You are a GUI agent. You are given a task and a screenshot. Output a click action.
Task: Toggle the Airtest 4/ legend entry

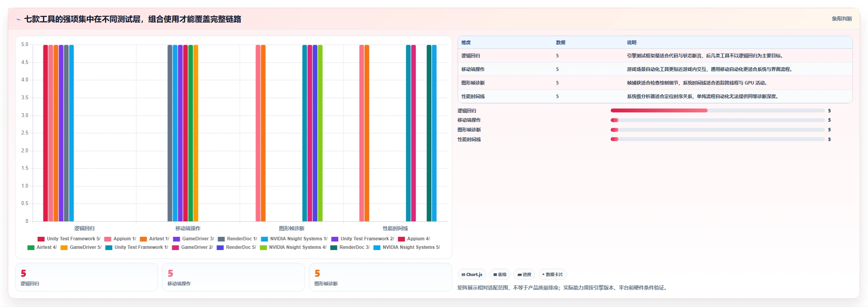[x=42, y=247]
